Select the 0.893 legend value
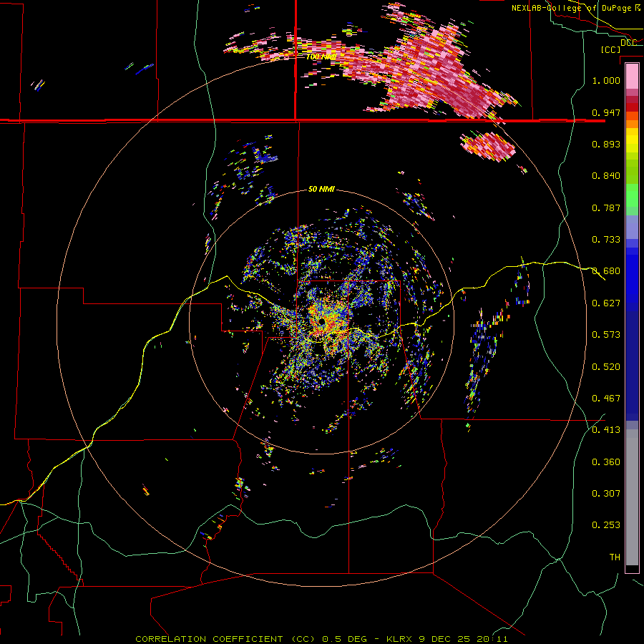Image resolution: width=644 pixels, height=644 pixels. (x=606, y=144)
